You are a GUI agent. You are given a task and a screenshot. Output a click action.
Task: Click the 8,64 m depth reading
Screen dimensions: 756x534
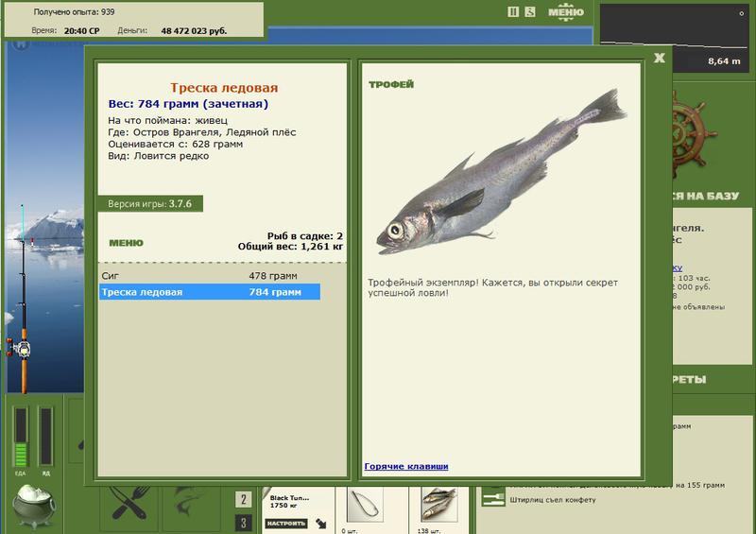point(724,61)
